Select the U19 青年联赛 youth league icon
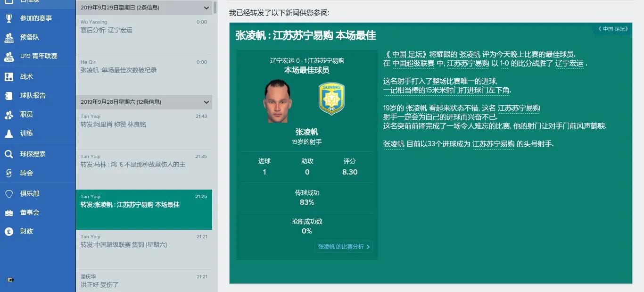 8,56
